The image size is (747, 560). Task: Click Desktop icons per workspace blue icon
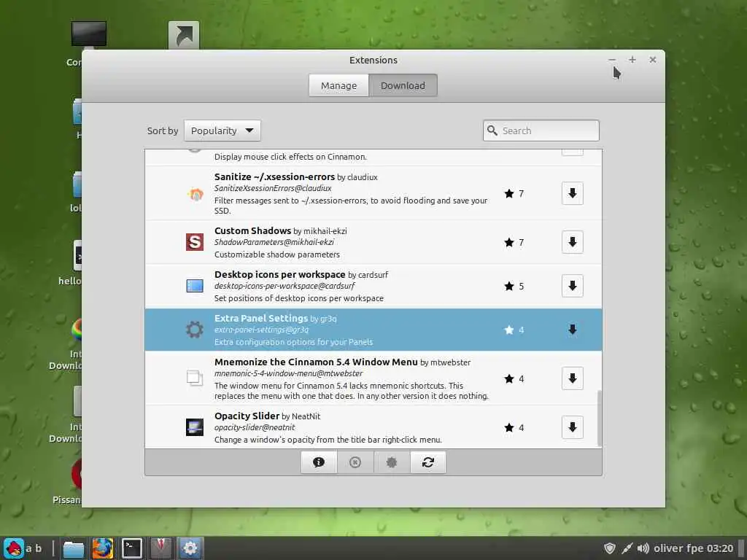pos(195,286)
